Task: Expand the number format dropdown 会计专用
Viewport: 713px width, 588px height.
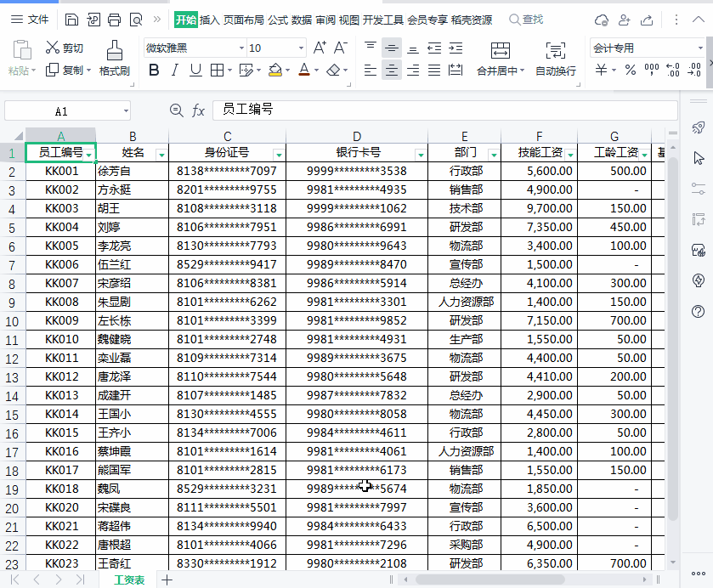Action: coord(699,48)
